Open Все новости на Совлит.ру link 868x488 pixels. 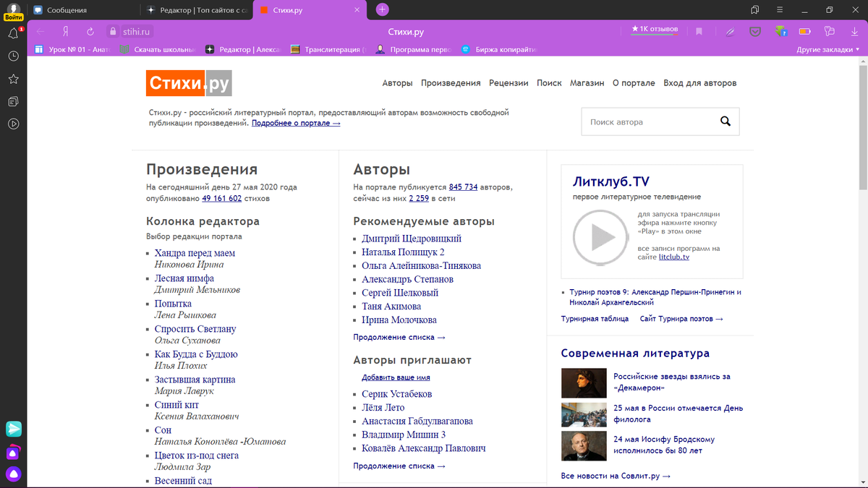[616, 476]
